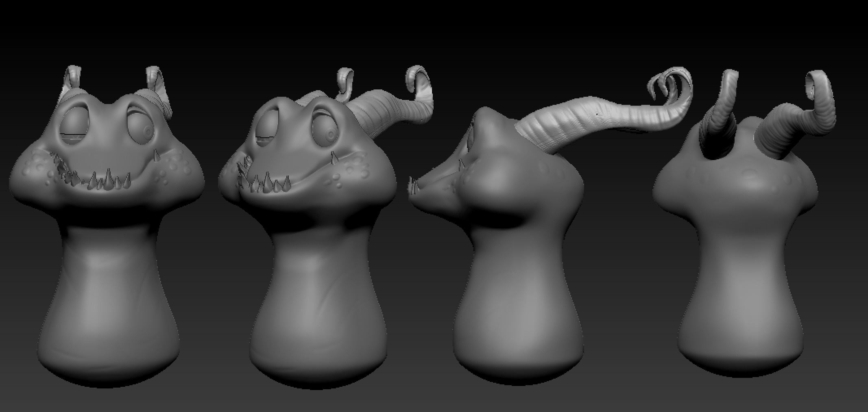Select the back view creature sculpt
The height and width of the screenshot is (412, 868).
tap(744, 223)
